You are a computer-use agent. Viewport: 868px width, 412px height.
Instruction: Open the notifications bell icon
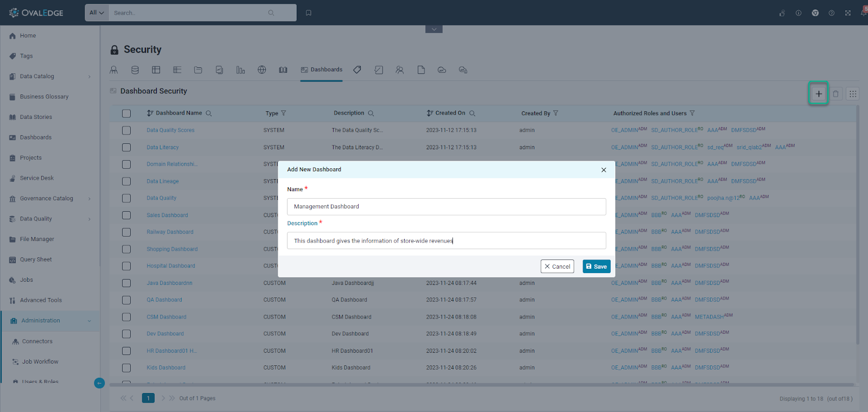[x=864, y=12]
